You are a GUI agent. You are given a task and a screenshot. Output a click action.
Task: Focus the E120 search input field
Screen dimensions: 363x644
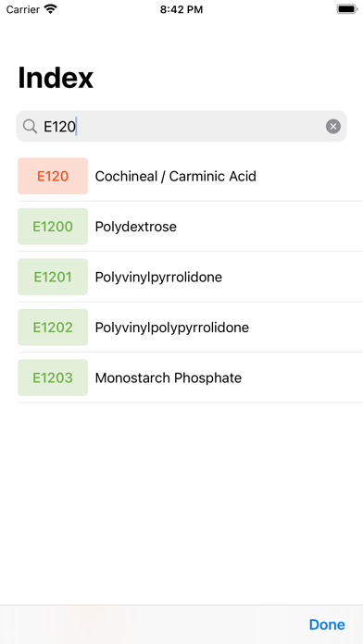click(x=181, y=127)
